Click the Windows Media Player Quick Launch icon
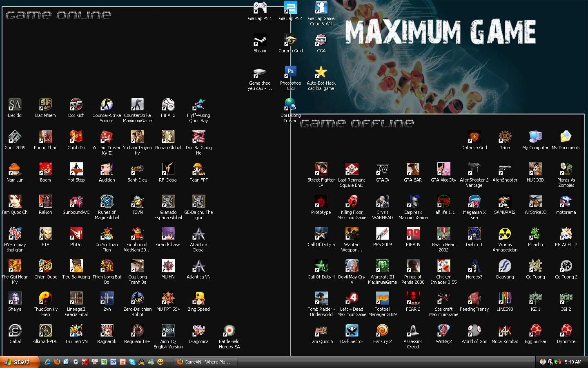Viewport: 588px width, 368px height. pos(76,362)
